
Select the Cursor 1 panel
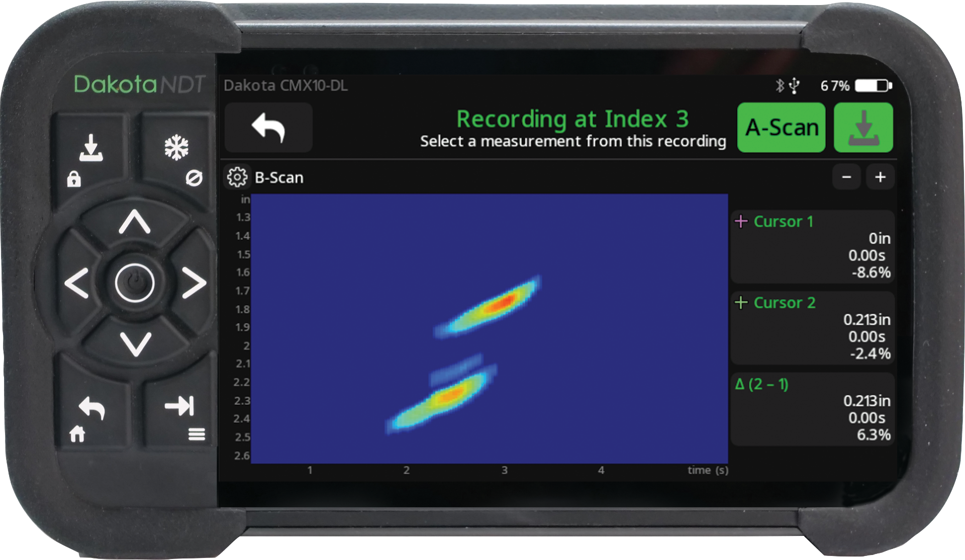click(812, 247)
